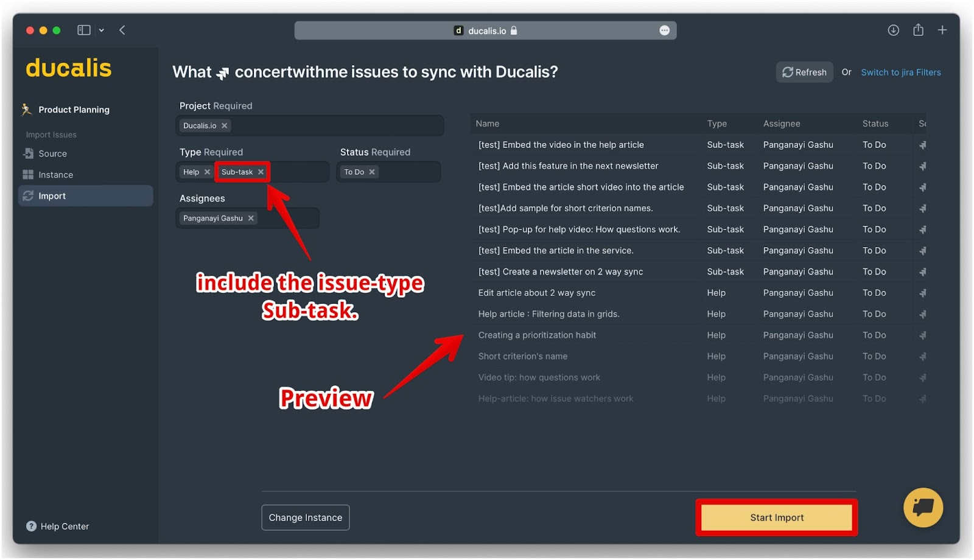Select row '[test] Add this feature in the next newsletter'

[x=698, y=166]
